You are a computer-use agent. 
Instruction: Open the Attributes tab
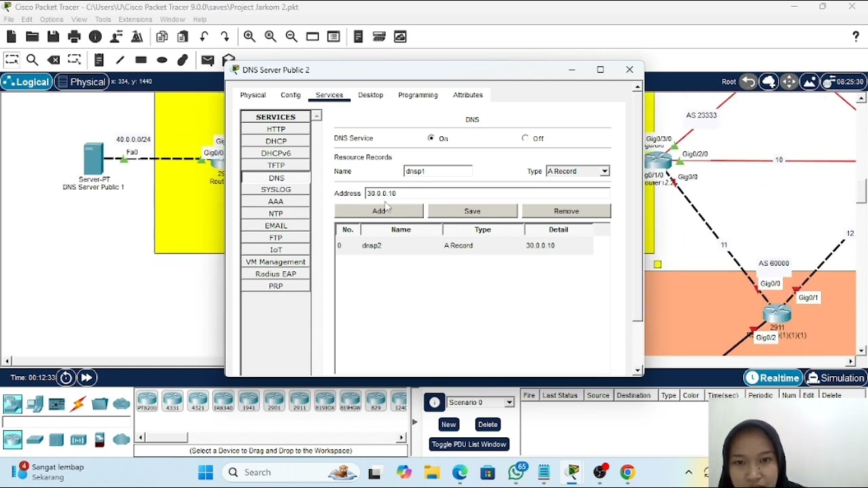pyautogui.click(x=468, y=95)
